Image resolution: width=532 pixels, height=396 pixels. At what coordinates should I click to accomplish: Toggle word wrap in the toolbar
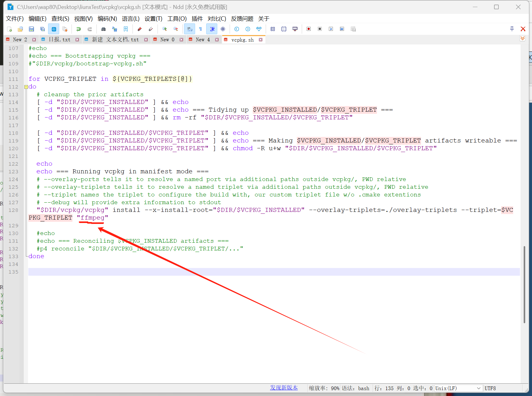click(190, 29)
